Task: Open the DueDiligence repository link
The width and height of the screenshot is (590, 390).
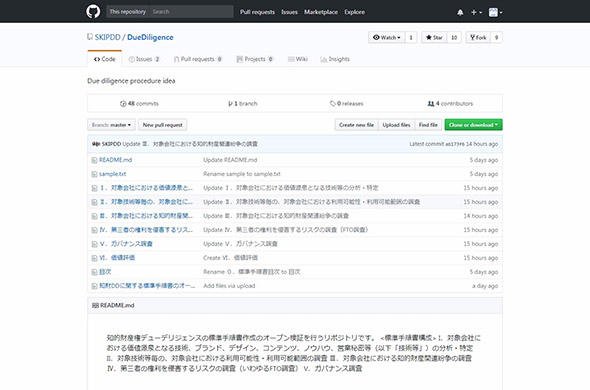Action: coord(150,37)
